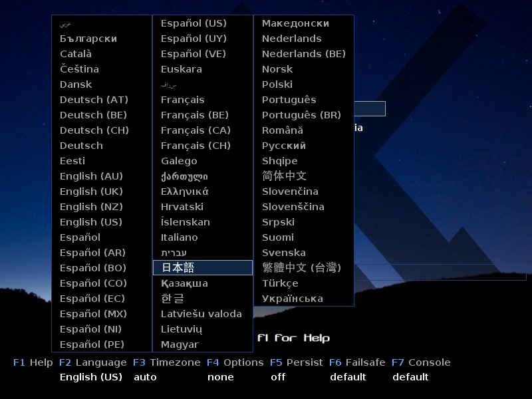Screen dimensions: 532x399
Task: Choose Ελληνικά language
Action: (x=185, y=192)
